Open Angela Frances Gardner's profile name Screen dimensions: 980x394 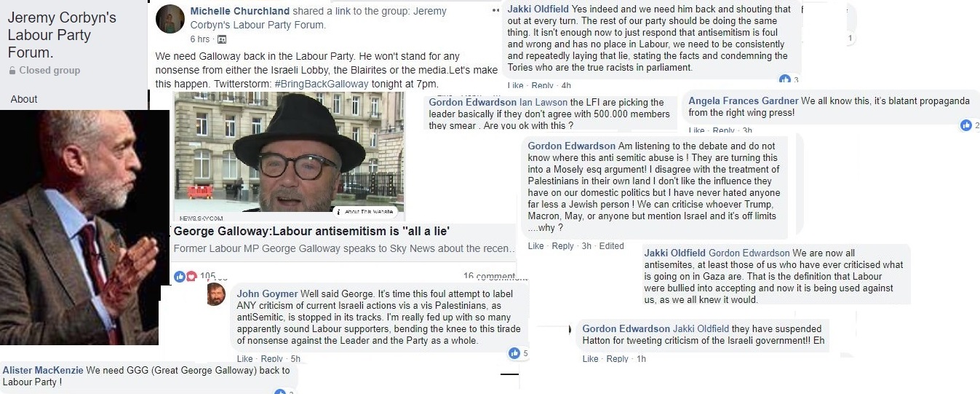742,101
